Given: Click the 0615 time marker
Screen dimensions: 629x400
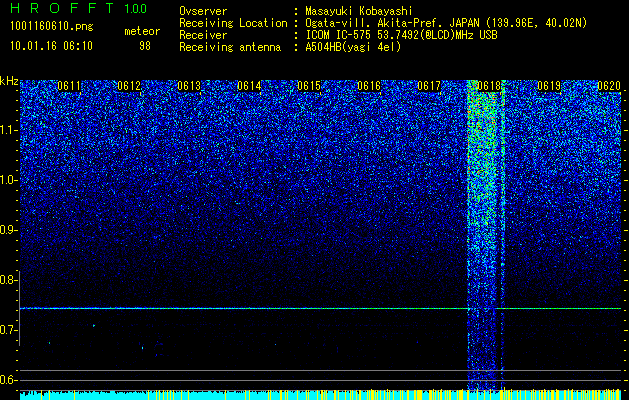Looking at the screenshot, I should click(309, 86).
